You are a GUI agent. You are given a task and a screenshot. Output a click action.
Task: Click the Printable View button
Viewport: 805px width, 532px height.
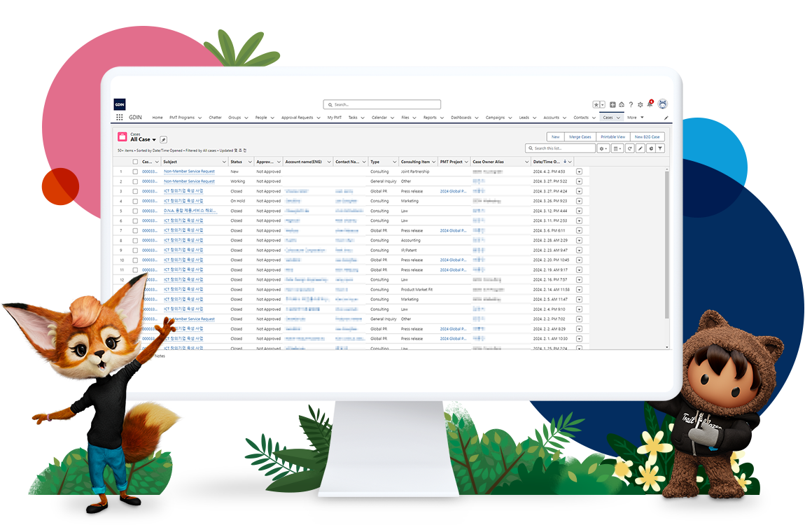pyautogui.click(x=613, y=137)
